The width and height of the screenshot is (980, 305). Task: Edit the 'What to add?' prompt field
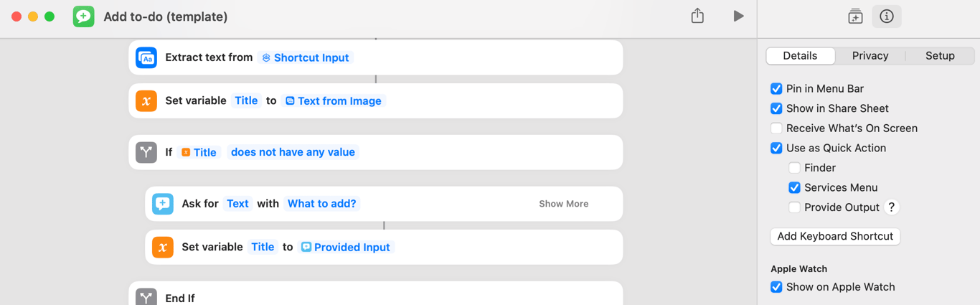tap(321, 204)
